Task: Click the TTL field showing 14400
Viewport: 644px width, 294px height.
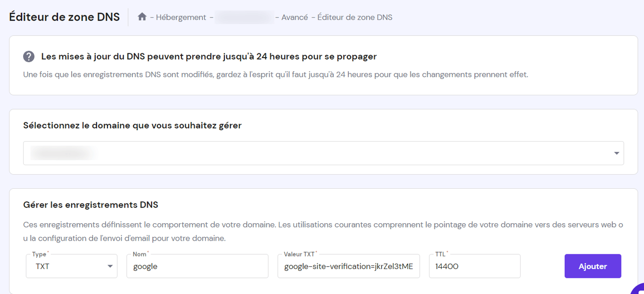Action: coord(474,266)
